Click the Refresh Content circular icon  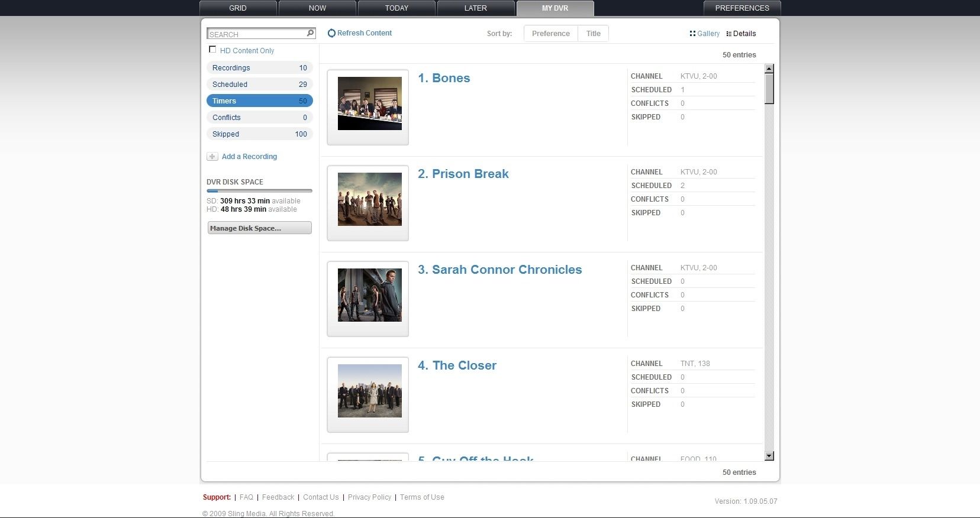click(x=331, y=33)
